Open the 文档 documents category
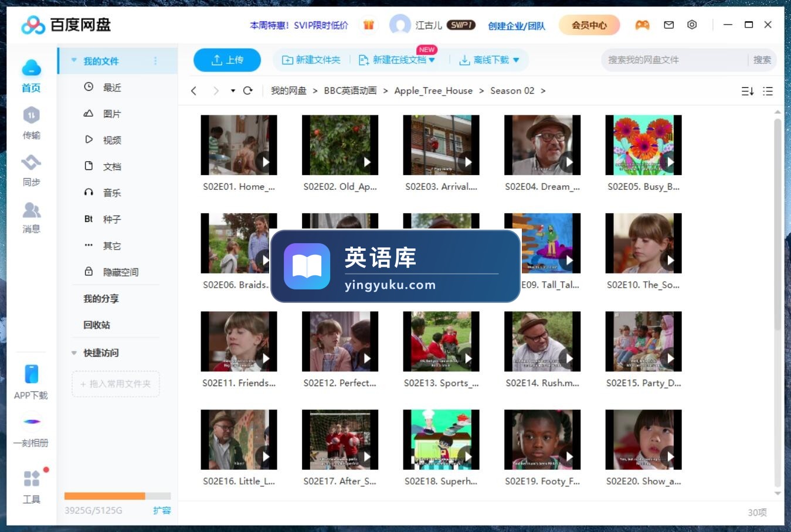 pyautogui.click(x=111, y=166)
